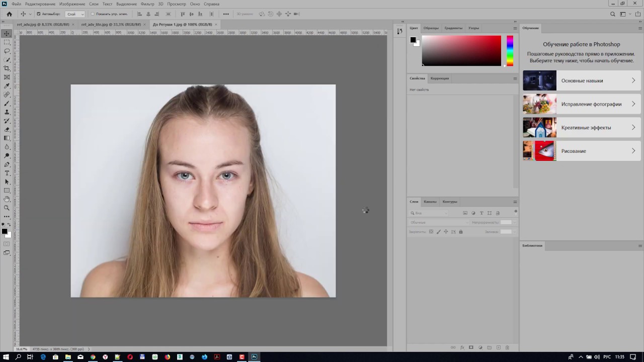
Task: Toggle filter for type layers (T icon)
Action: 481,213
